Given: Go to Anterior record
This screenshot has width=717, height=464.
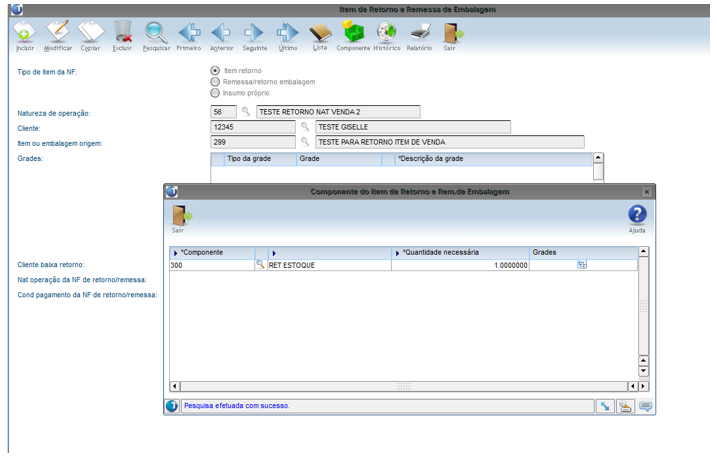Looking at the screenshot, I should click(221, 32).
